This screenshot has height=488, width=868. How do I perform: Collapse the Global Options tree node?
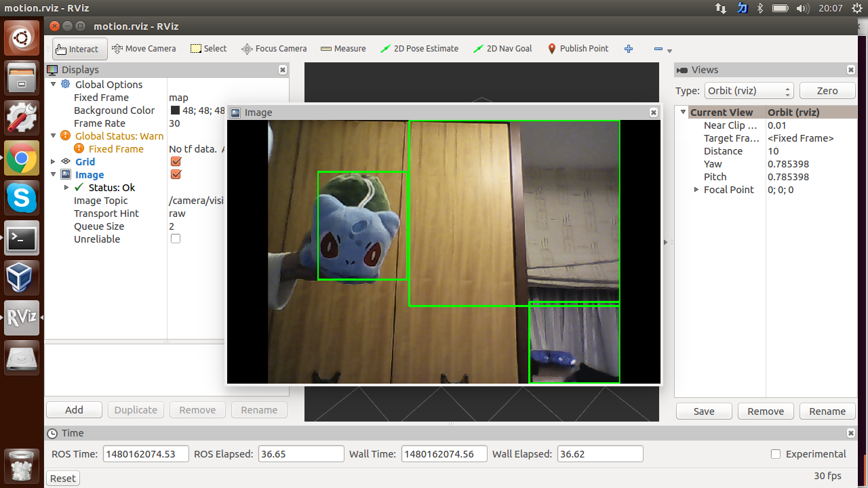coord(54,84)
